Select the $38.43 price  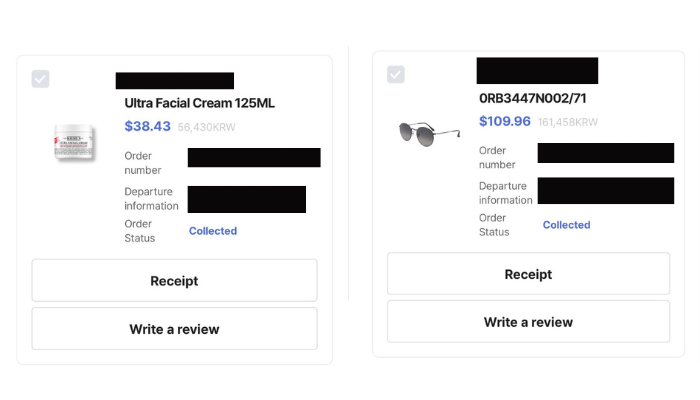(147, 126)
